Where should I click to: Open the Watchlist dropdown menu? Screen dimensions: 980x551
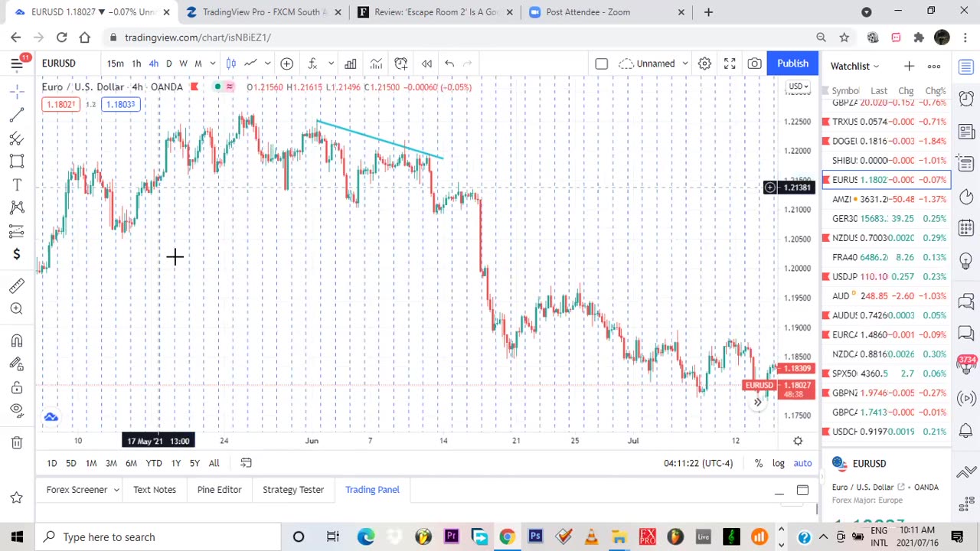pos(855,67)
